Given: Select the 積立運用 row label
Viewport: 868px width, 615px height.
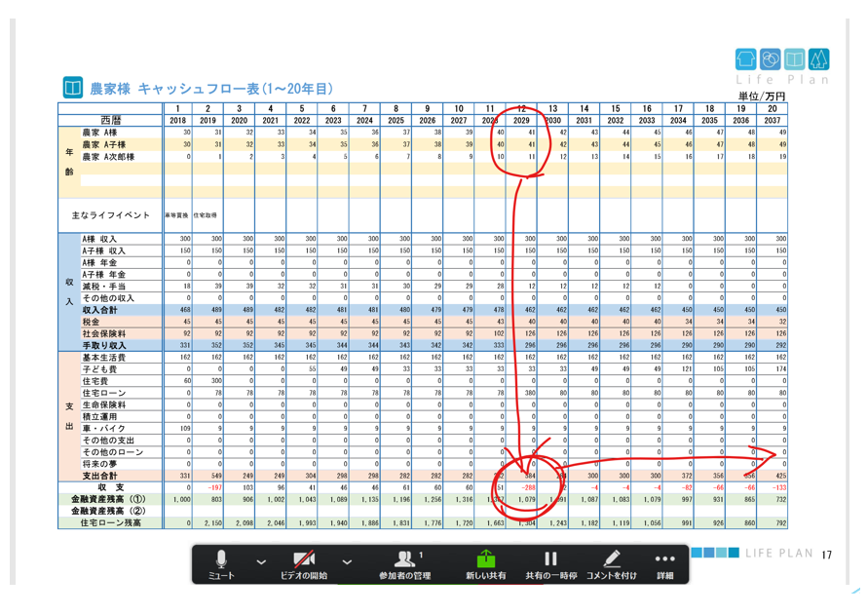Looking at the screenshot, I should pyautogui.click(x=99, y=416).
